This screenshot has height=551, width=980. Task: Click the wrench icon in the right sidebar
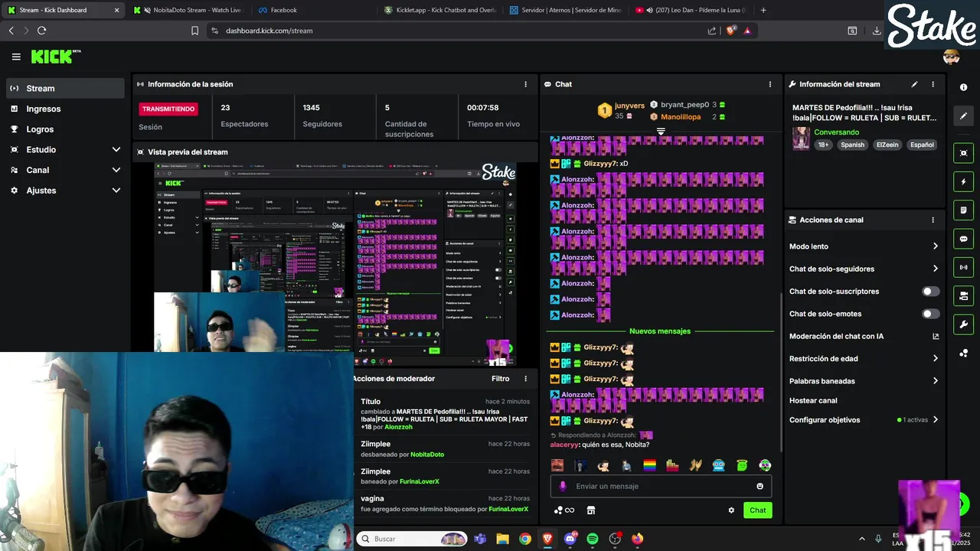tap(963, 324)
